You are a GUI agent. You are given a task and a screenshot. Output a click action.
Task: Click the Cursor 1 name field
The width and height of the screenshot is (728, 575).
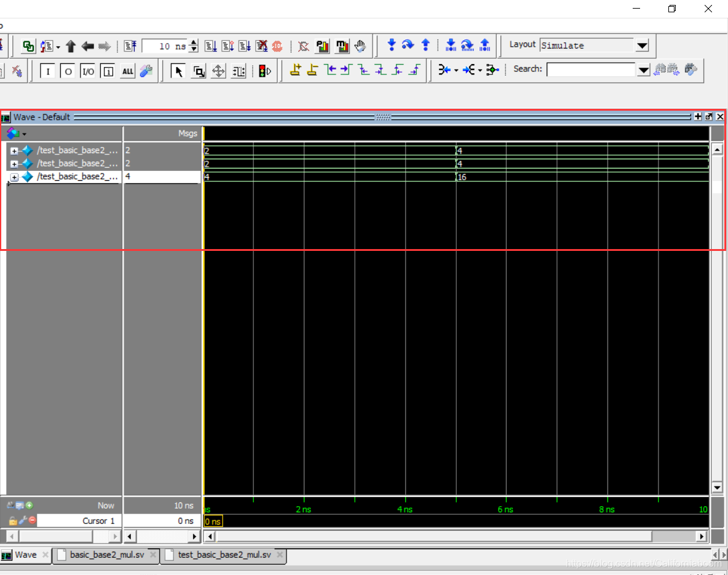pos(79,521)
